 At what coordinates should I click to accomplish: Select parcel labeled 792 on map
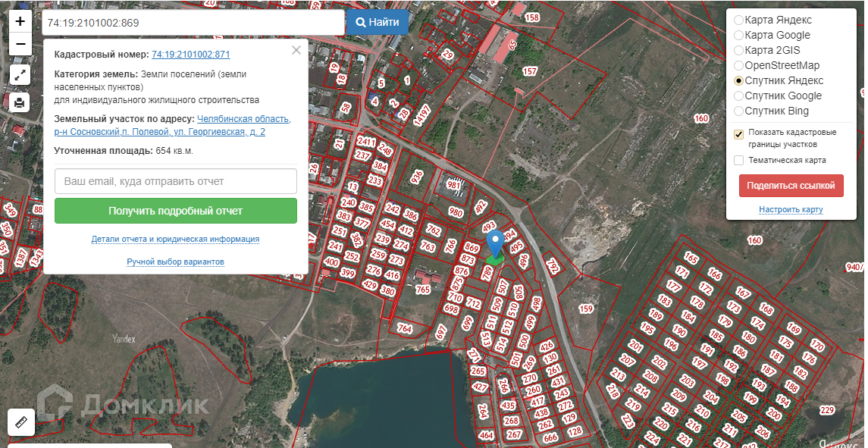coord(553,266)
